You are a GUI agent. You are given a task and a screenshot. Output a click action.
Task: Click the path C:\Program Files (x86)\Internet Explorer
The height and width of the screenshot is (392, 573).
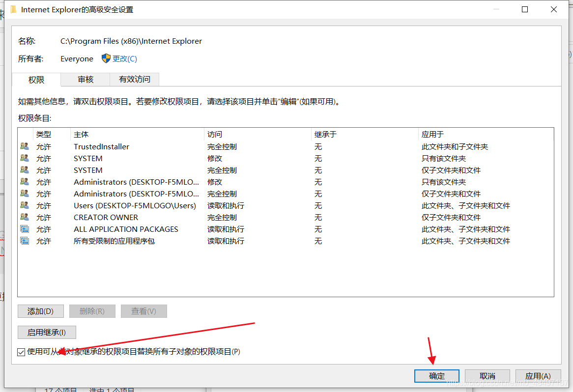tap(131, 41)
